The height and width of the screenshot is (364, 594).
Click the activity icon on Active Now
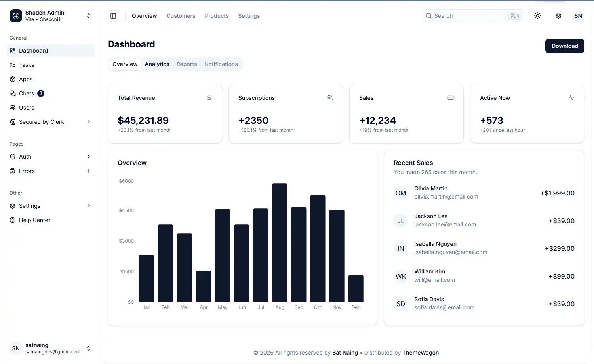[571, 98]
